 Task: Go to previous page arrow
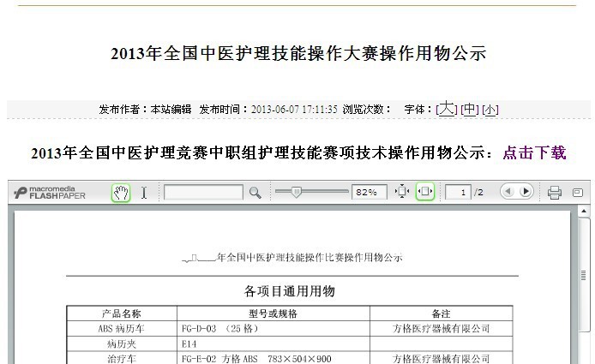(508, 193)
